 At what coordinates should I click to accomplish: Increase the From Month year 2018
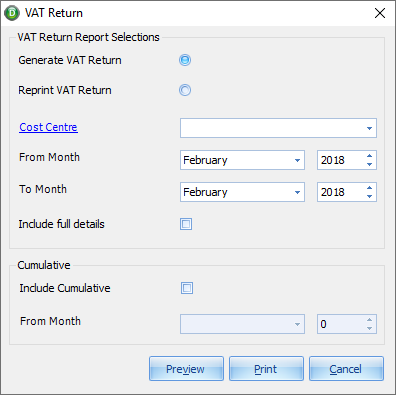(x=369, y=156)
